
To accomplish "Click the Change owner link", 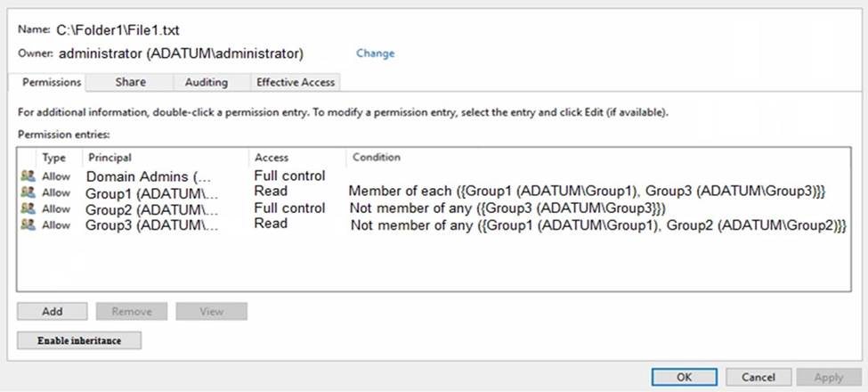I will point(375,53).
